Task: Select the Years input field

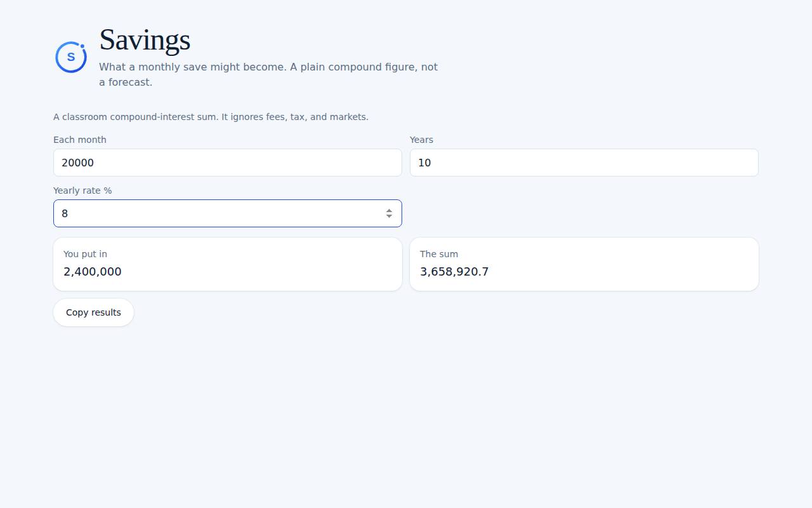Action: click(x=584, y=163)
